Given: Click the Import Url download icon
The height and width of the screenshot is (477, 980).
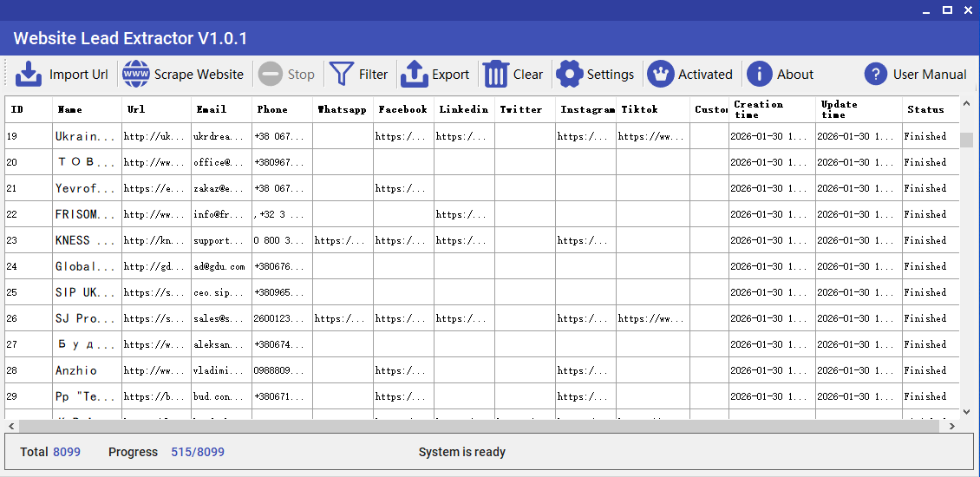Looking at the screenshot, I should pyautogui.click(x=29, y=75).
